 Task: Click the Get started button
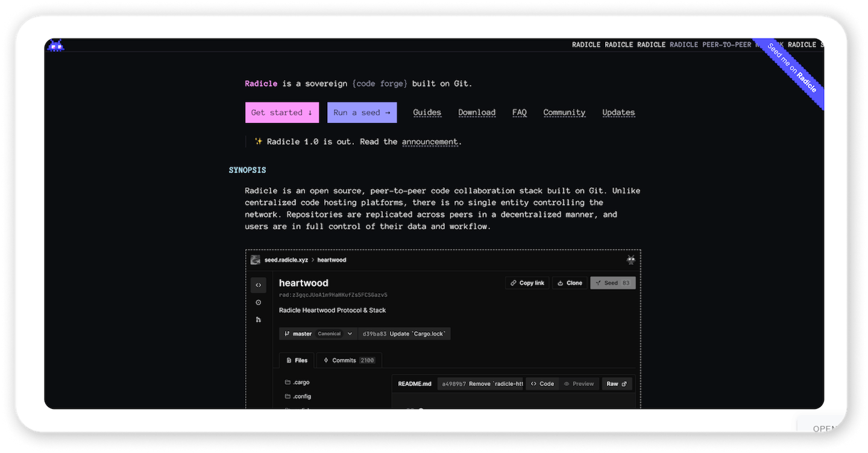click(281, 112)
